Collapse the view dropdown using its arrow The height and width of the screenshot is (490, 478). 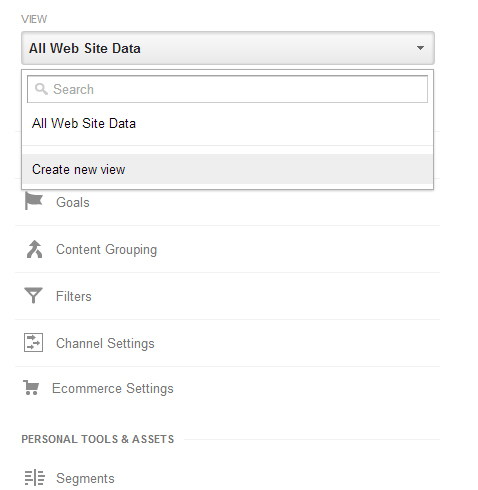pyautogui.click(x=420, y=48)
